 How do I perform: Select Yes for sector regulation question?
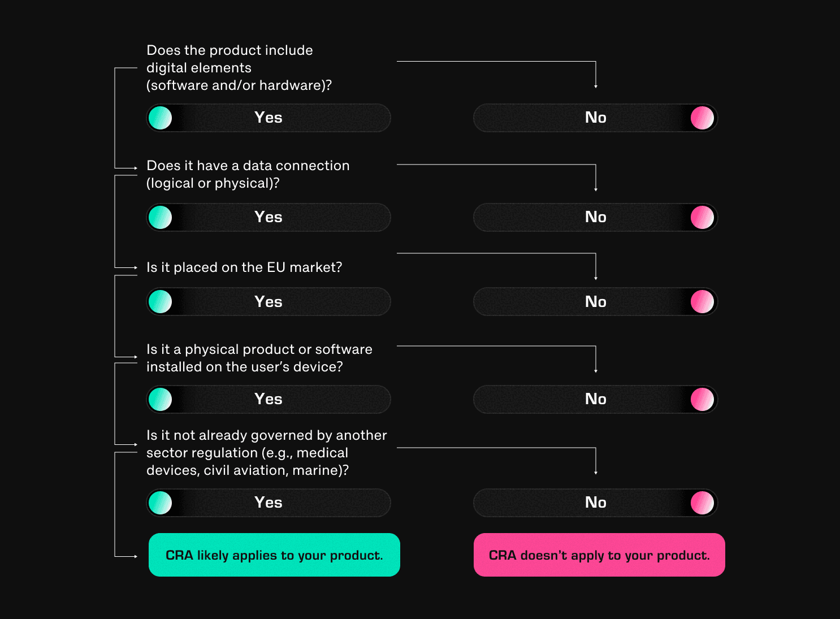[269, 503]
